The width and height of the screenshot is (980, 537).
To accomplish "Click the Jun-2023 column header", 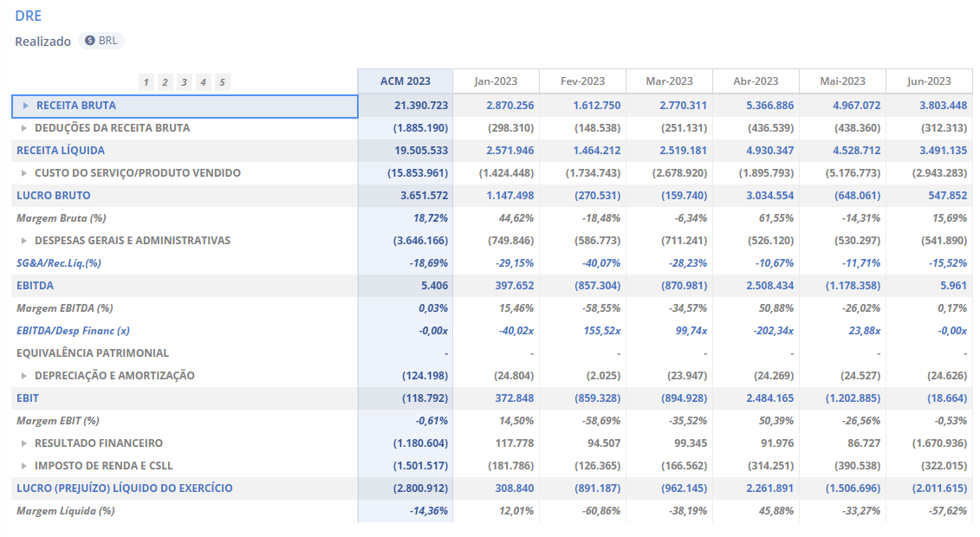I will coord(929,81).
